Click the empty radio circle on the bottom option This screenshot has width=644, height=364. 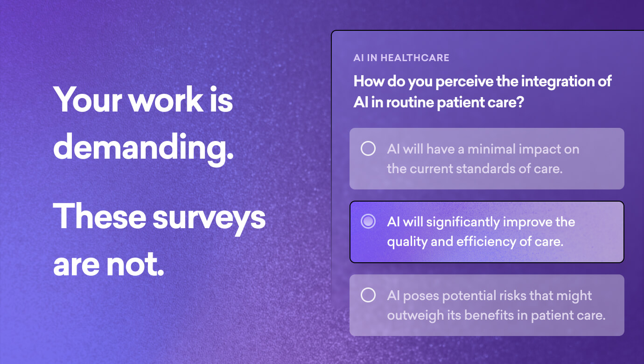368,295
